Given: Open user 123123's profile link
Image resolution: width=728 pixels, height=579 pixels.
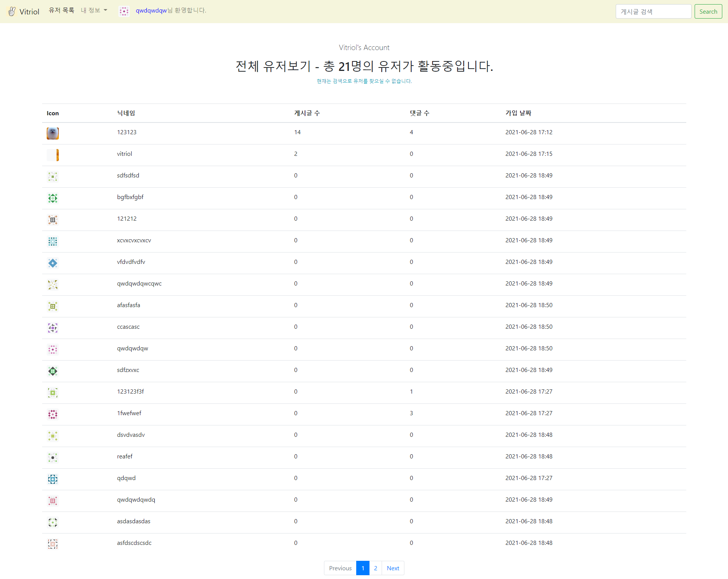Looking at the screenshot, I should (127, 132).
